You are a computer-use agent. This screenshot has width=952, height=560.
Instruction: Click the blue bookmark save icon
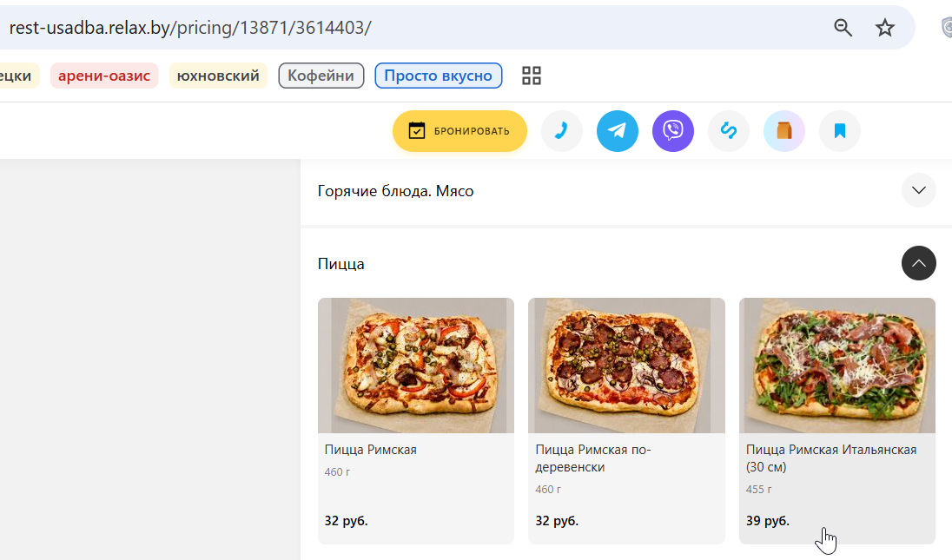[x=840, y=130]
